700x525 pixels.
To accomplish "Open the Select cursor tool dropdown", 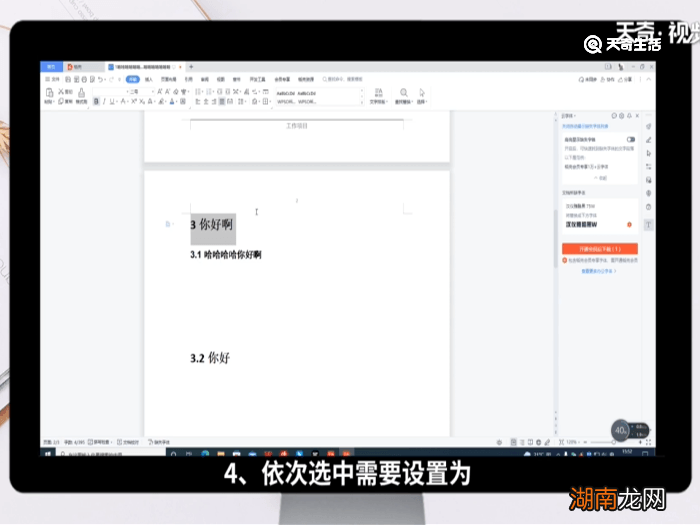I will pos(422,96).
